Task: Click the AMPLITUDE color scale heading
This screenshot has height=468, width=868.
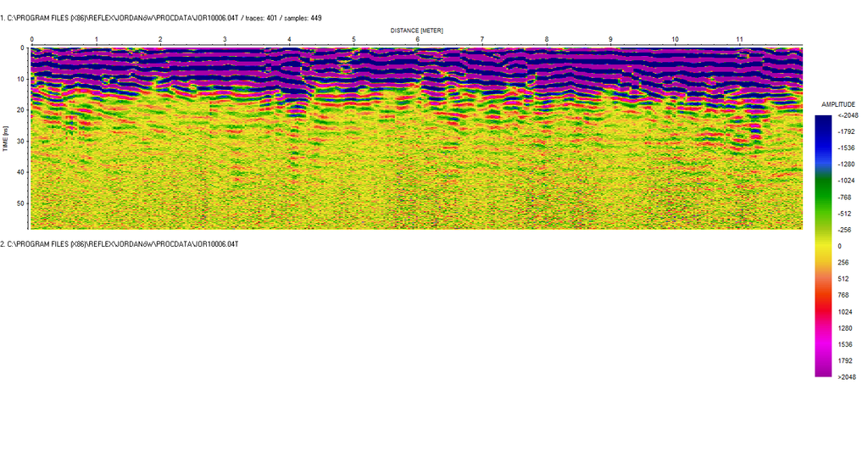Action: click(x=837, y=104)
